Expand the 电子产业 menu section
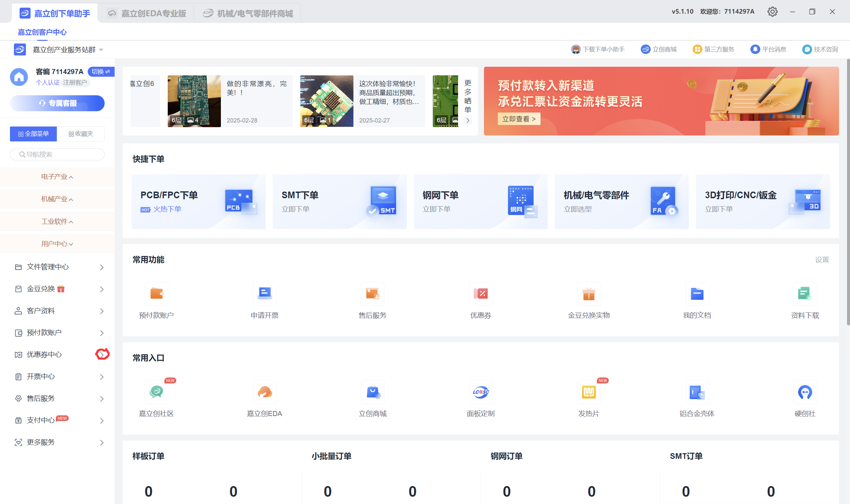Image resolution: width=850 pixels, height=504 pixels. point(57,177)
